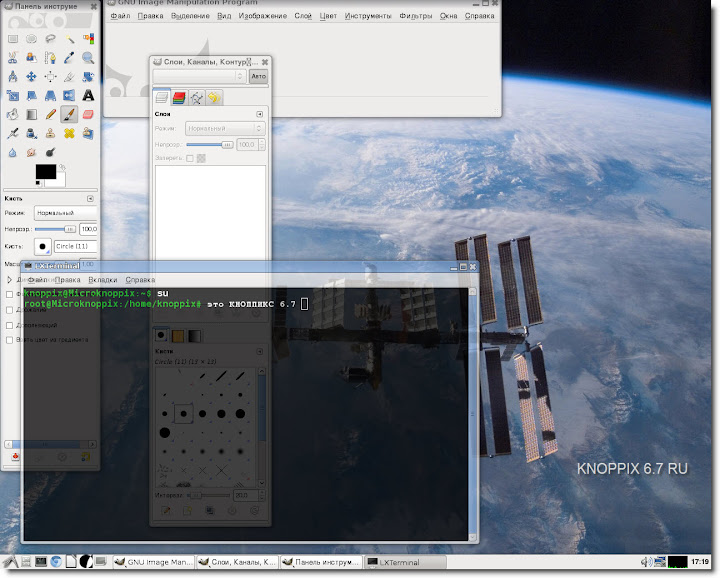720x578 pixels.
Task: Select the Move tool
Action: coord(32,77)
